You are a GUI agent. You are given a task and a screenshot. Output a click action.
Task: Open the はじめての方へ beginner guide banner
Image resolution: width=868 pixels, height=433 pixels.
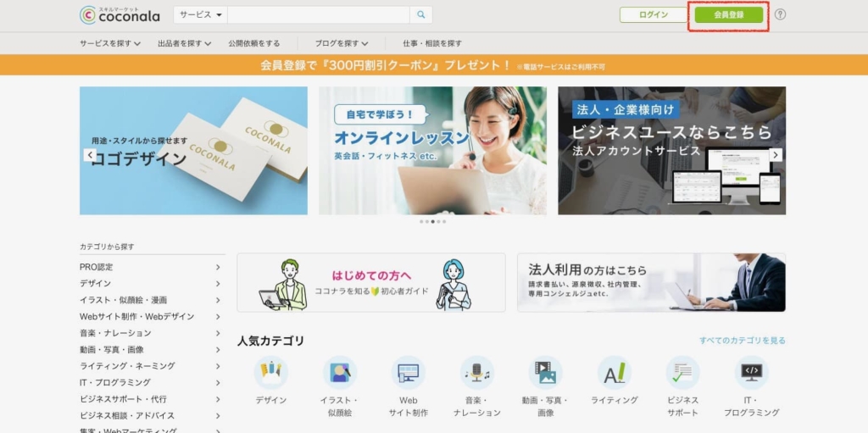point(371,282)
